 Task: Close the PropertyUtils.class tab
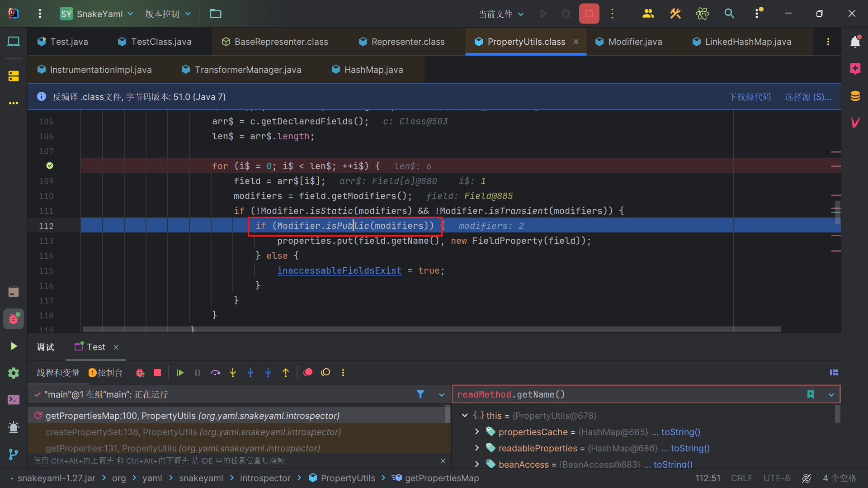[x=576, y=42]
